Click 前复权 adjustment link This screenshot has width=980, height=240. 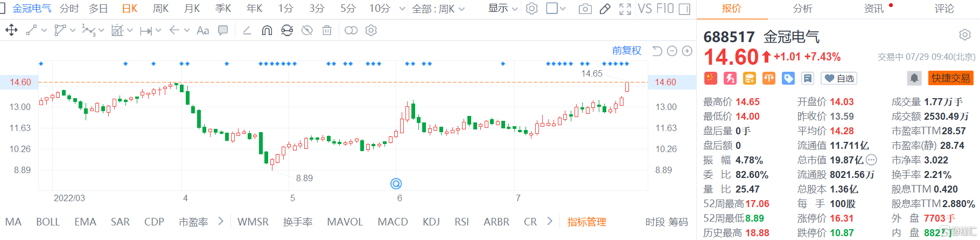(x=627, y=51)
